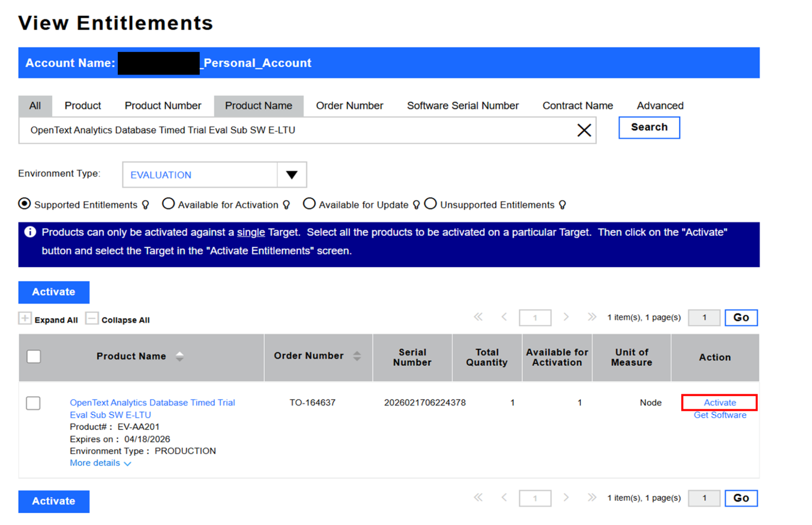Image resolution: width=812 pixels, height=525 pixels.
Task: Select Unsupported Entitlements radio button
Action: (430, 204)
